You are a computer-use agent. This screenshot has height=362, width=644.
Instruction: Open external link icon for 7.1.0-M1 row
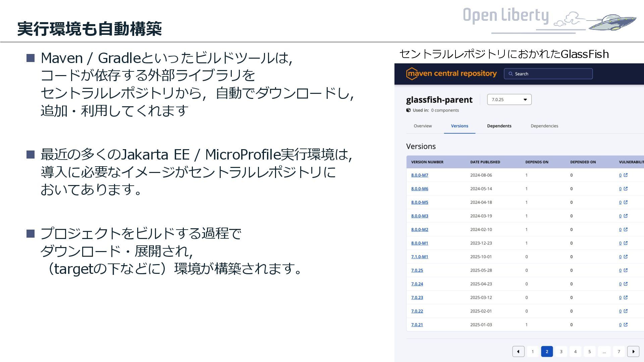(626, 256)
